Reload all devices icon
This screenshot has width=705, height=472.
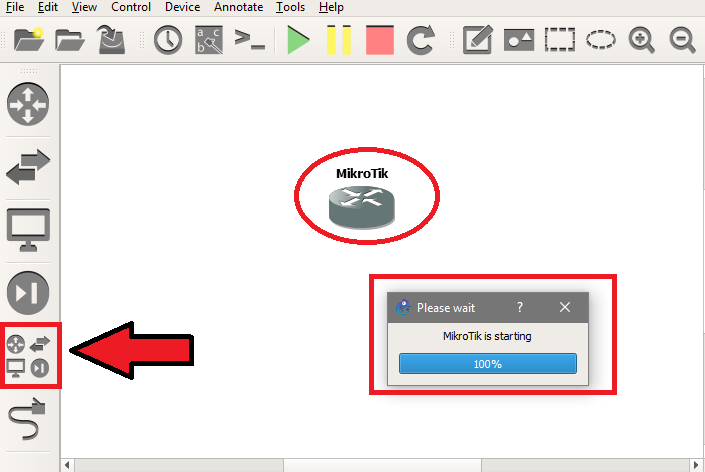(x=421, y=40)
